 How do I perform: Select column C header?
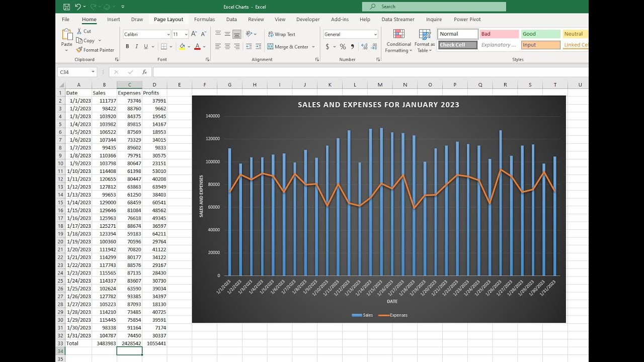[x=129, y=85]
